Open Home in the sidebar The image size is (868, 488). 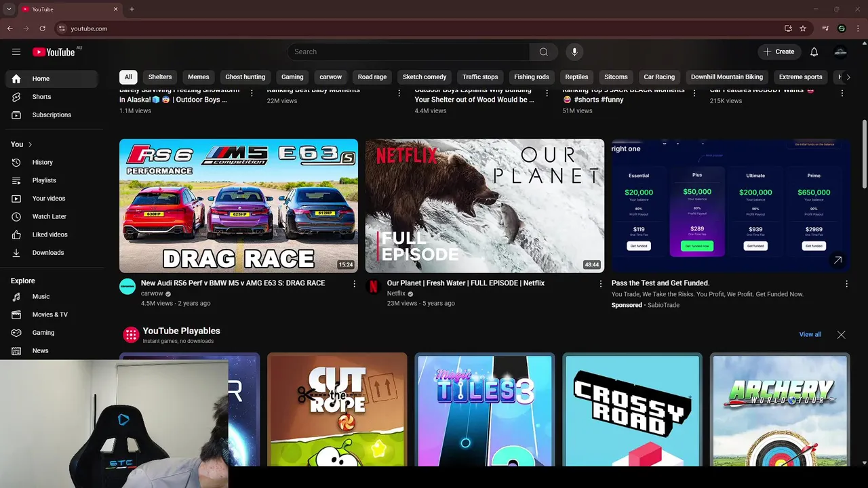53,79
